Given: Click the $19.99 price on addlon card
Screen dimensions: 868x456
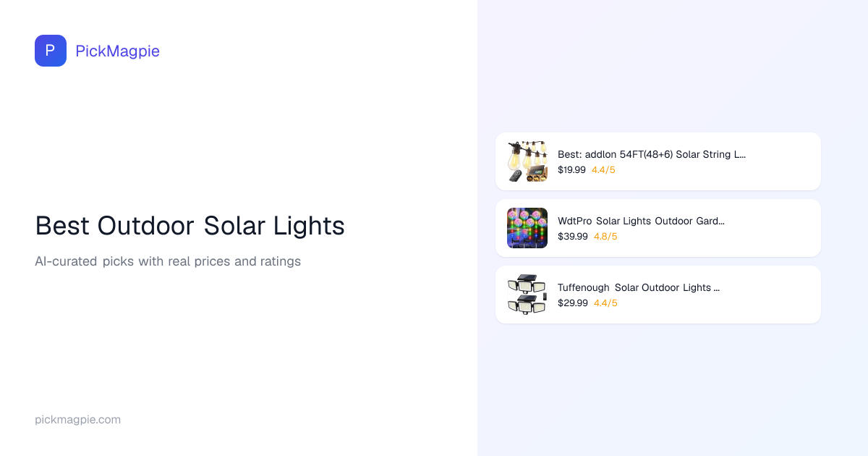Looking at the screenshot, I should click(571, 170).
